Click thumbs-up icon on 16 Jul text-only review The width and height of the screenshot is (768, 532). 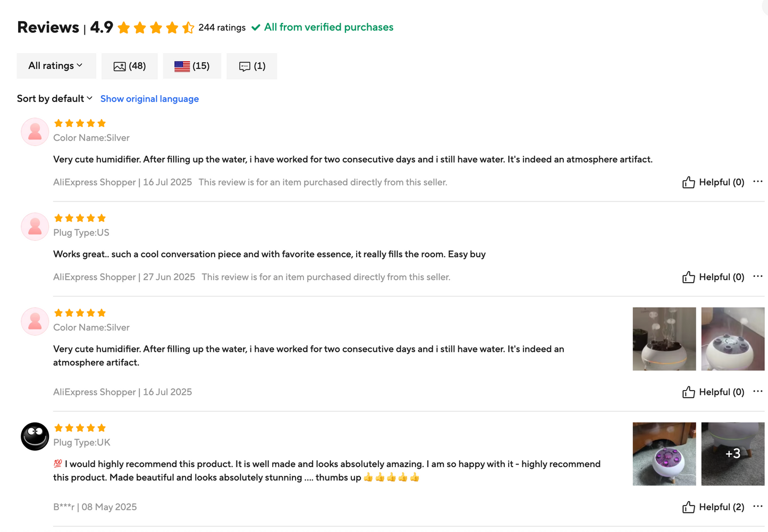pyautogui.click(x=688, y=182)
